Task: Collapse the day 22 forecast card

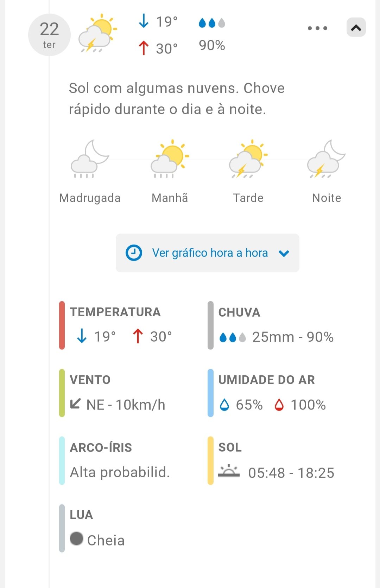Action: pyautogui.click(x=356, y=27)
